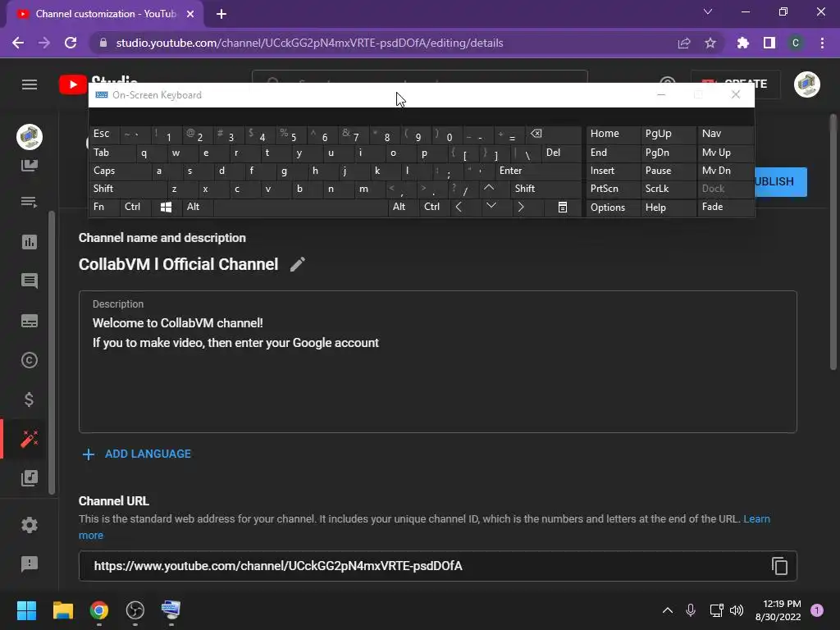Open the clock showing 12:19 PM
The height and width of the screenshot is (630, 840).
(x=778, y=610)
